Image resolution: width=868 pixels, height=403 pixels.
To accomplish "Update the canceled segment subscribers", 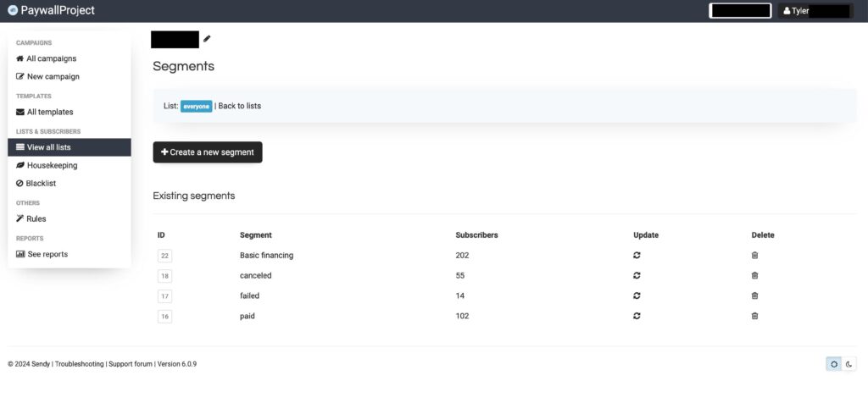I will click(x=637, y=275).
